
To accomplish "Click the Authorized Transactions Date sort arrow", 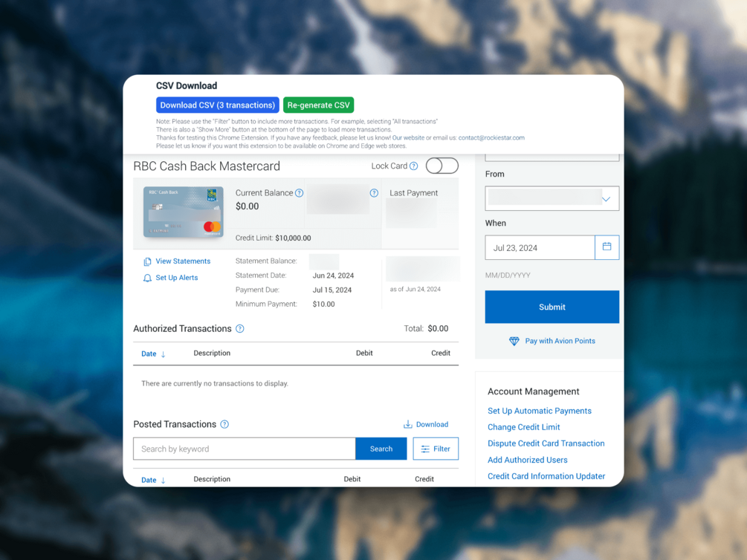I will [x=163, y=354].
